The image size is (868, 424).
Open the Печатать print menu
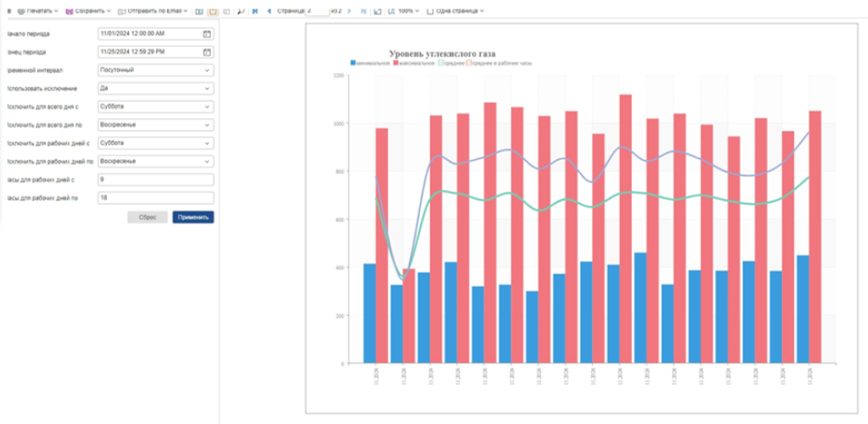pos(37,11)
